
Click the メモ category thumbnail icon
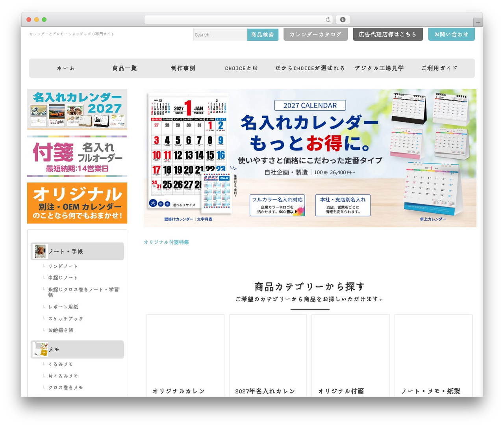pos(41,349)
